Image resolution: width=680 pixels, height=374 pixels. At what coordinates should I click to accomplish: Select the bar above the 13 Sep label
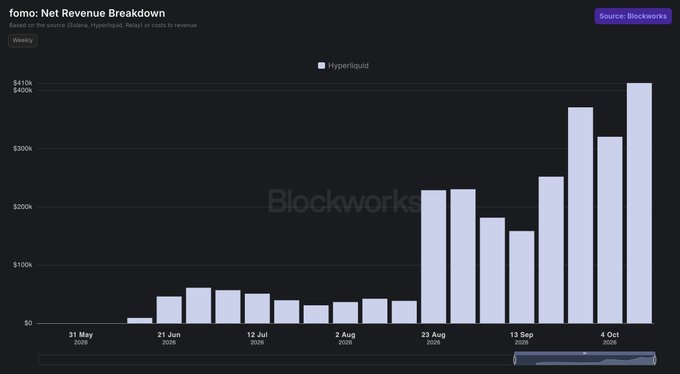click(x=522, y=277)
